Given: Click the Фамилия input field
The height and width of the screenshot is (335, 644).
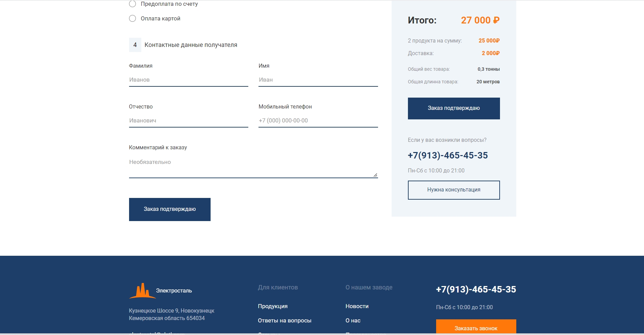Looking at the screenshot, I should tap(189, 80).
